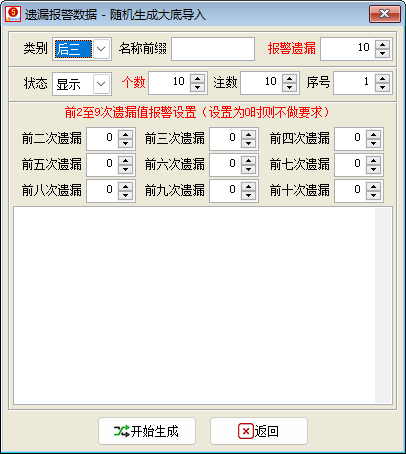Image resolution: width=406 pixels, height=454 pixels.
Task: Increase 个数 value with up arrow
Action: point(198,79)
